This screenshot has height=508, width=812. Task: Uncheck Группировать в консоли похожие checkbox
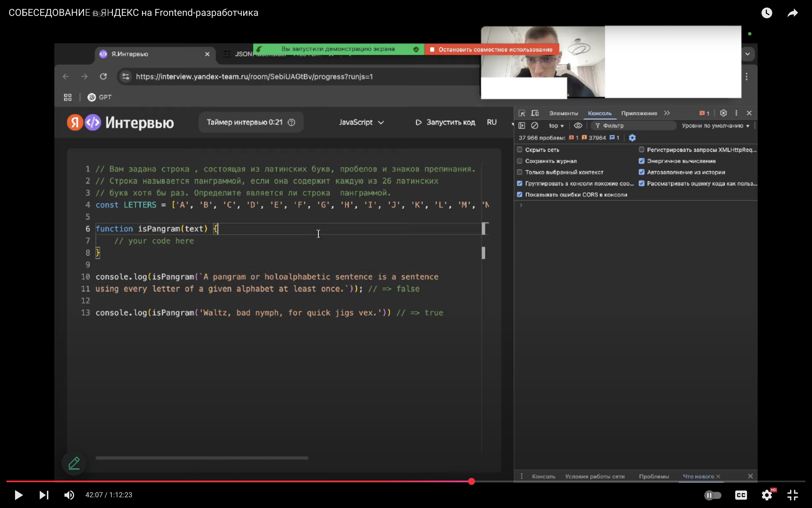[x=520, y=183]
